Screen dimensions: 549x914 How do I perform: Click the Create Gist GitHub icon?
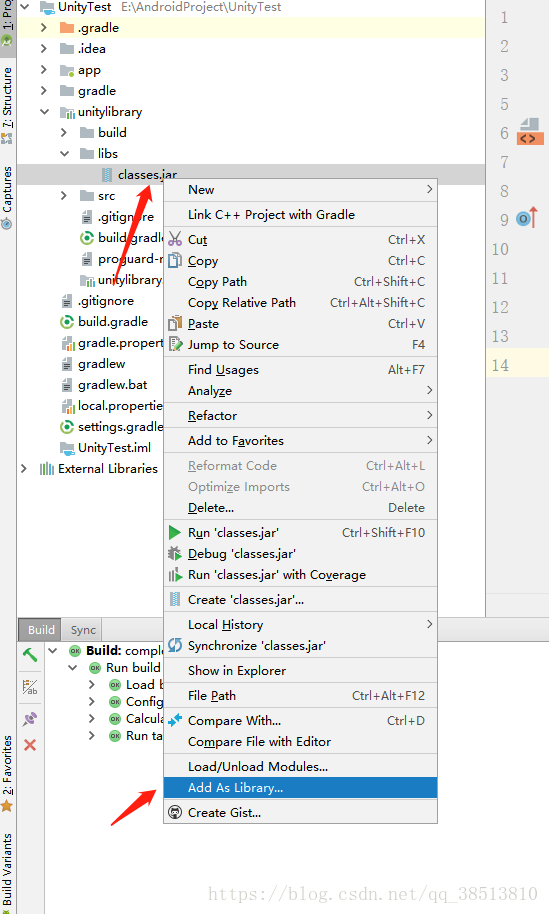175,812
